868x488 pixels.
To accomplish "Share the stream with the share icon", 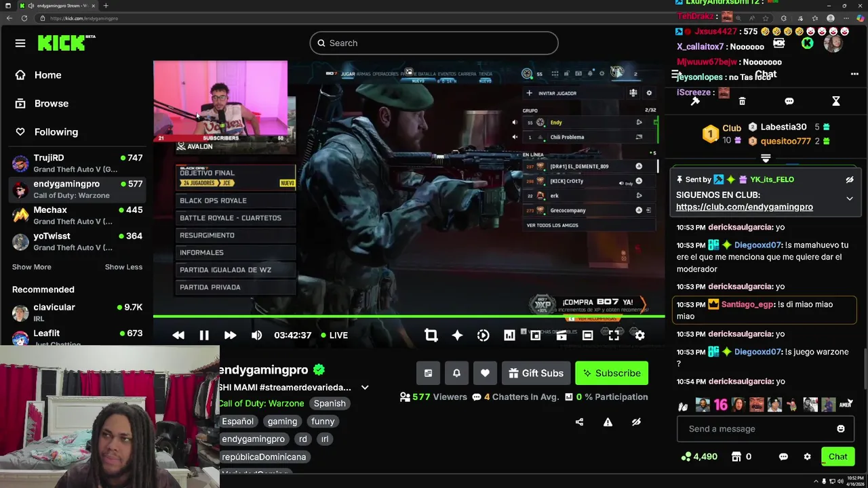I will coord(579,422).
